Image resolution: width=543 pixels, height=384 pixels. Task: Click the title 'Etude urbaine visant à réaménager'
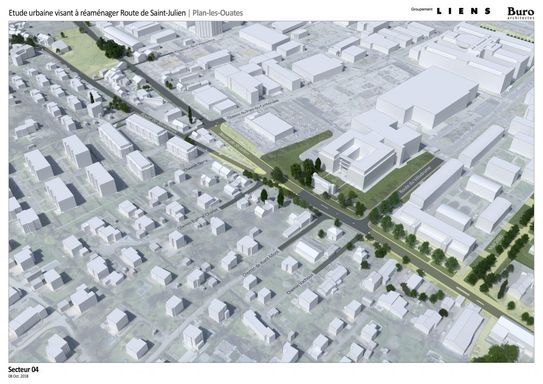[63, 13]
